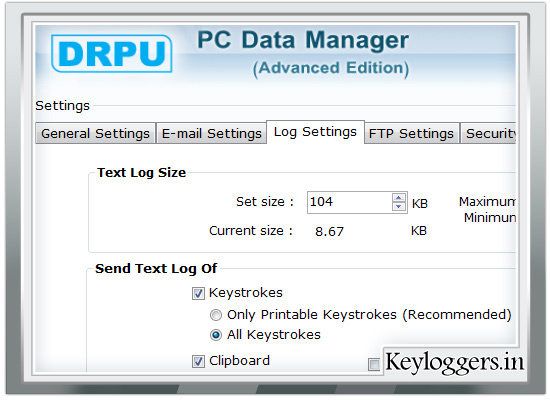Click the Advanced Edition subtitle text
This screenshot has height=400, width=550.
pos(331,68)
